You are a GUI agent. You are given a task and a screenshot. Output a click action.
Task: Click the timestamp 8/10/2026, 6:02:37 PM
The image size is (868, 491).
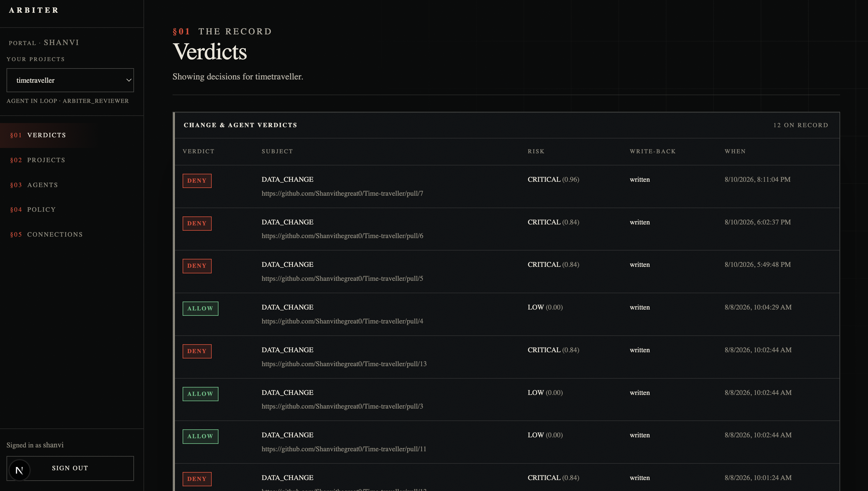click(x=758, y=222)
